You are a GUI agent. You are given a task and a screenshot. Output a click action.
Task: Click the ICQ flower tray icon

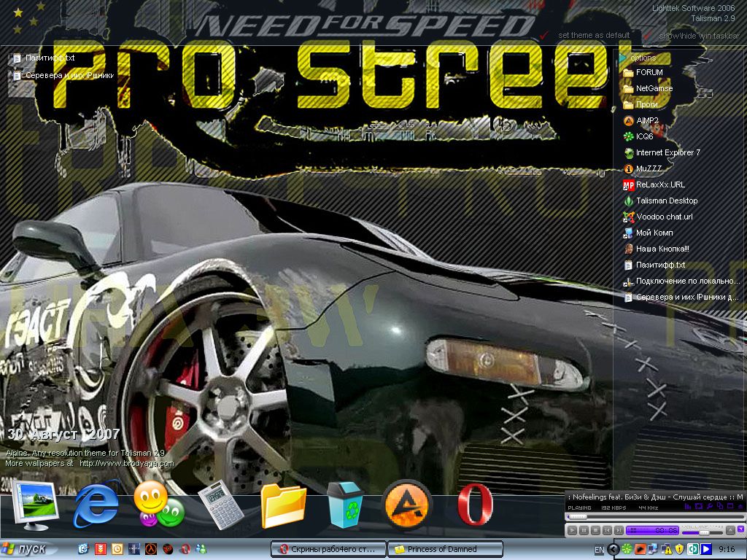pos(627,550)
